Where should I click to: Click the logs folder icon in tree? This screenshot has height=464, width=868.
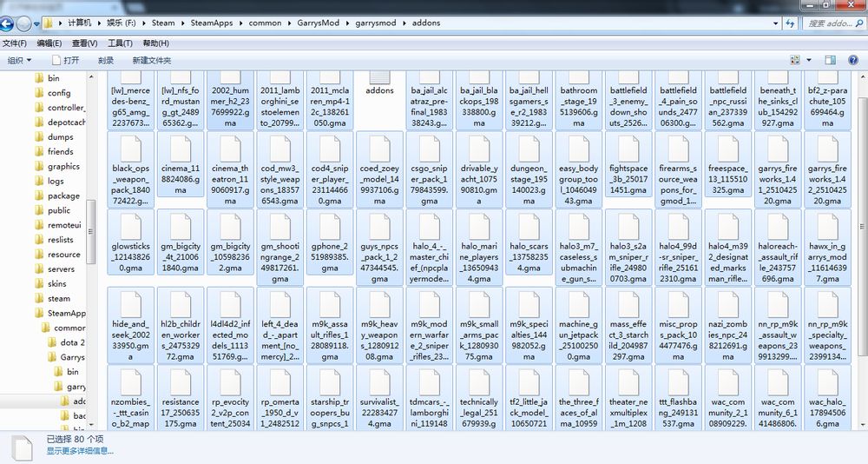coord(39,181)
